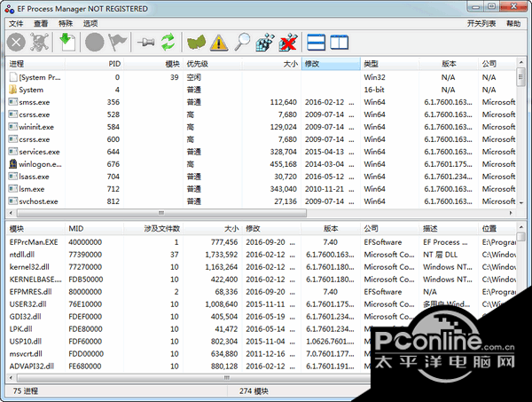
Task: Click the green map toolbar icon
Action: point(196,43)
